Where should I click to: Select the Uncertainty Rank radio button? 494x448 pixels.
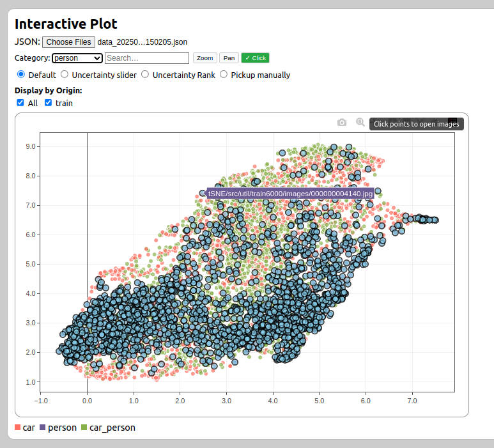pyautogui.click(x=145, y=75)
